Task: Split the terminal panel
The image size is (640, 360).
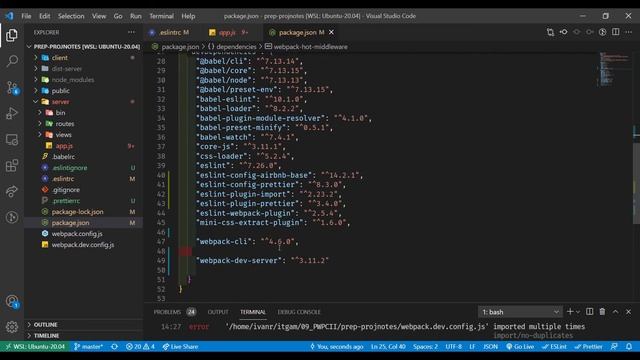Action: click(x=589, y=312)
